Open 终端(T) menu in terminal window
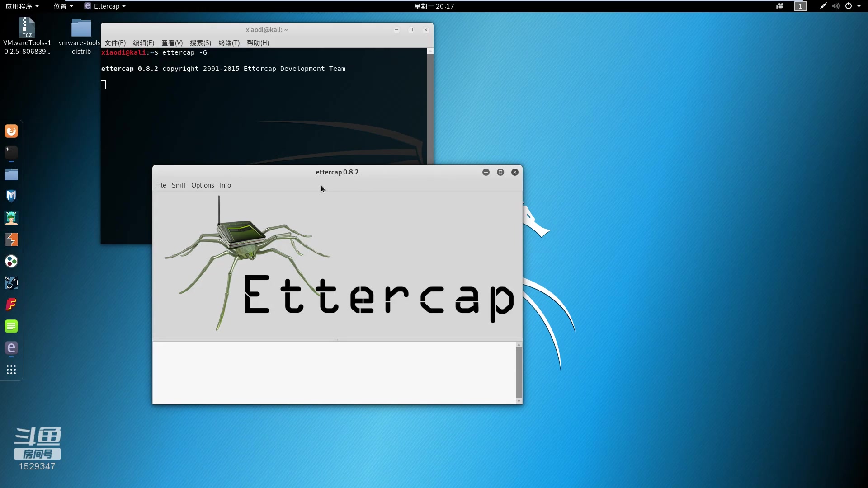 [x=229, y=42]
